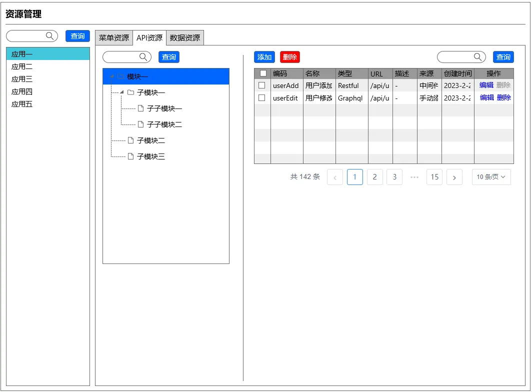Go to page 2
Viewport: 532px width, 392px height.
click(375, 177)
